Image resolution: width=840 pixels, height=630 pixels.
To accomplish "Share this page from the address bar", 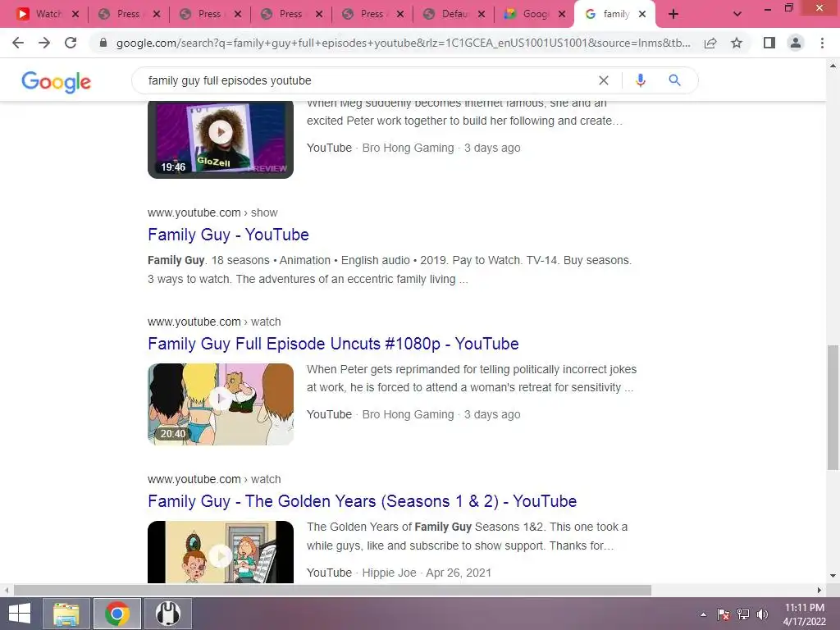I will [710, 43].
